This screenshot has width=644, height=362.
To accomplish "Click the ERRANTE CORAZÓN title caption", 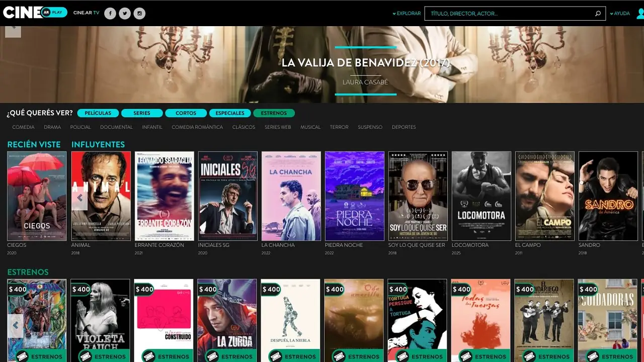I will click(159, 245).
